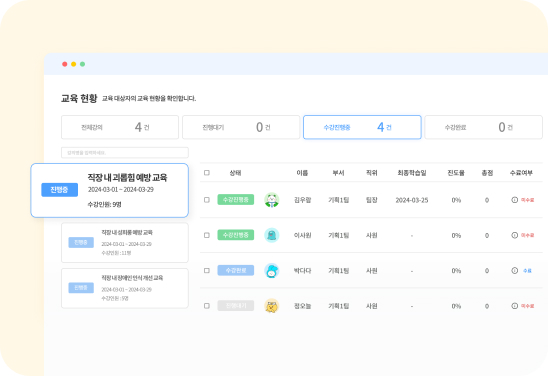Select the 직장 내 성희롱 예방 교육 card
Image resolution: width=548 pixels, height=376 pixels.
[x=125, y=243]
